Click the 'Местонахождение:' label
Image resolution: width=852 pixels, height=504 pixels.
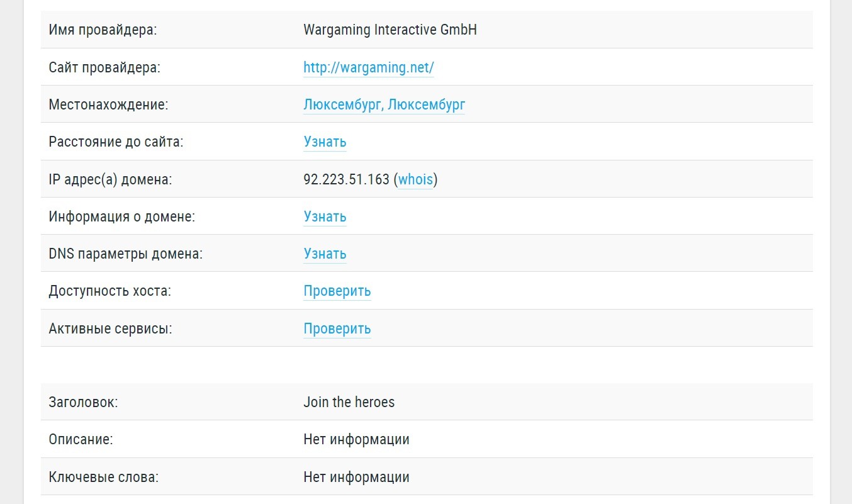(x=108, y=104)
